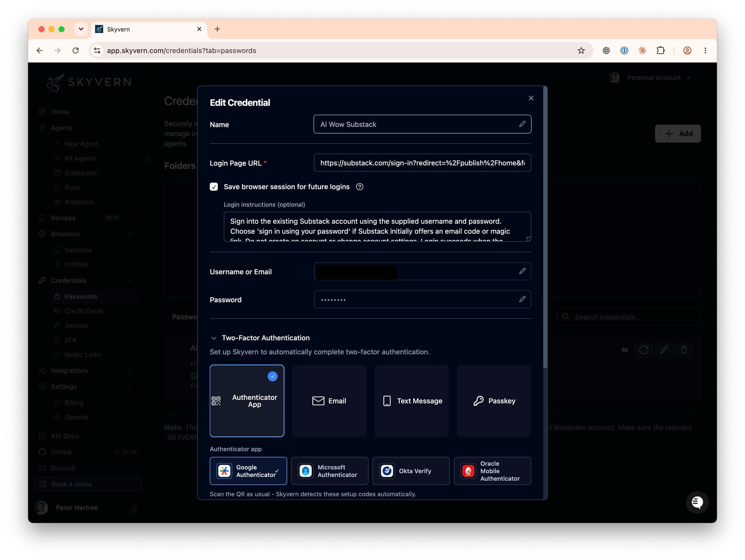This screenshot has width=745, height=560.
Task: Select Authenticator App two-factor method
Action: tap(247, 401)
